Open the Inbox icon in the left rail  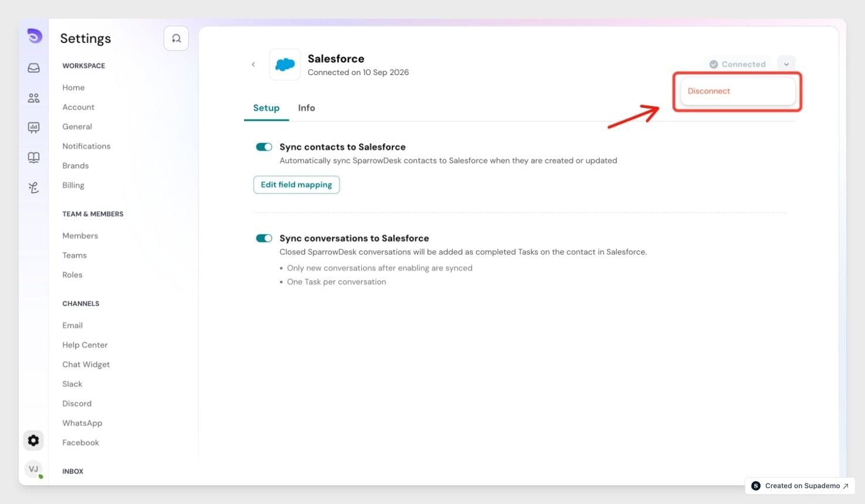click(34, 68)
